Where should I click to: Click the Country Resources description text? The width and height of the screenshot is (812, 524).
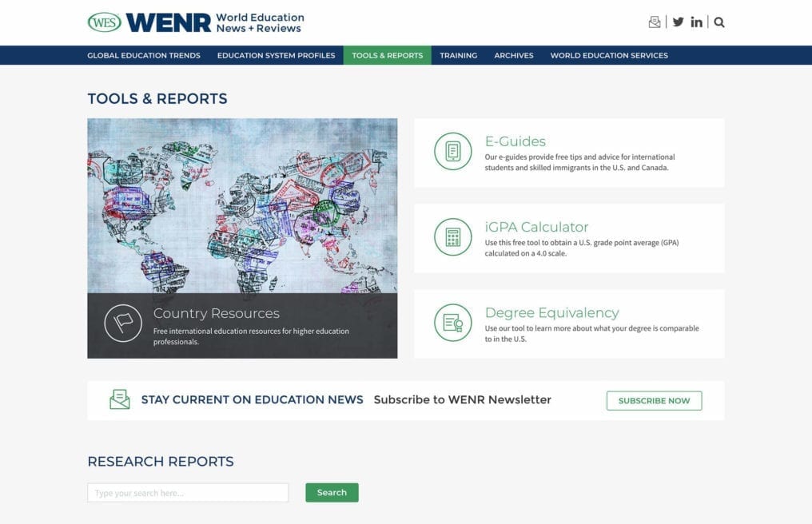251,336
